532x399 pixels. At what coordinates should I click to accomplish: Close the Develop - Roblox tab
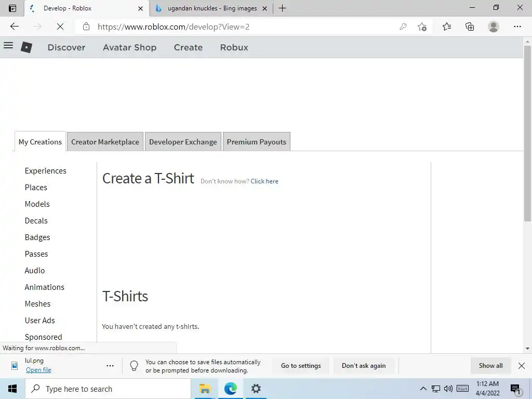(x=140, y=8)
